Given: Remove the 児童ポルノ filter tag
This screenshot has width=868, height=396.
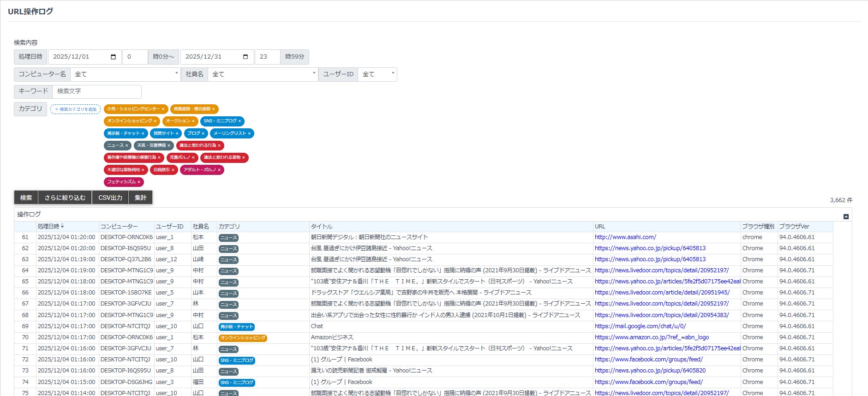Looking at the screenshot, I should [193, 157].
